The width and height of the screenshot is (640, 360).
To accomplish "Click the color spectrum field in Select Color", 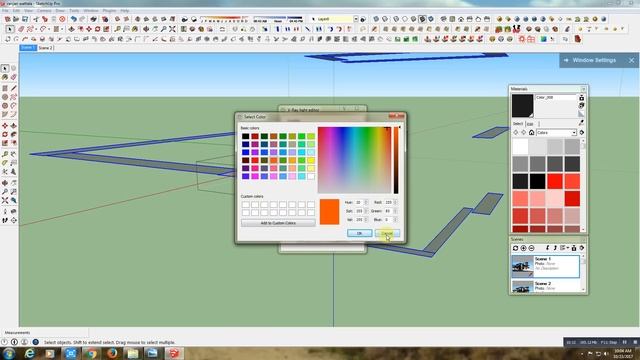I will pos(354,160).
